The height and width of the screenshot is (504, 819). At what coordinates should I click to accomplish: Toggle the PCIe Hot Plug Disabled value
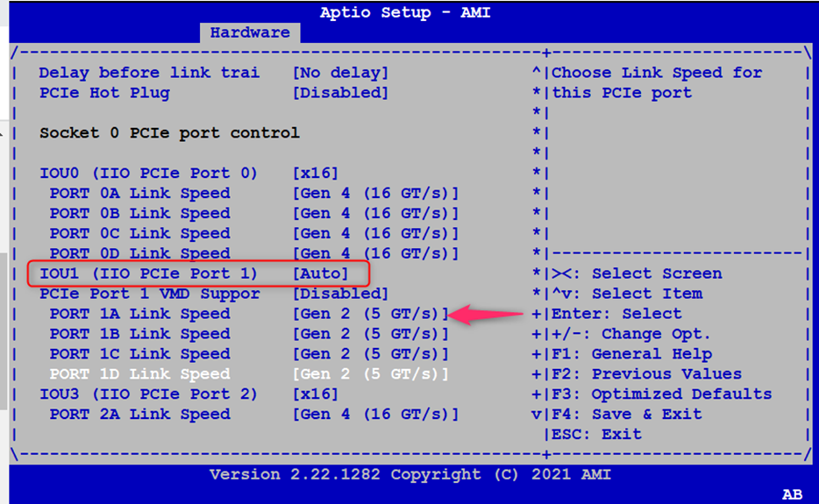coord(339,93)
